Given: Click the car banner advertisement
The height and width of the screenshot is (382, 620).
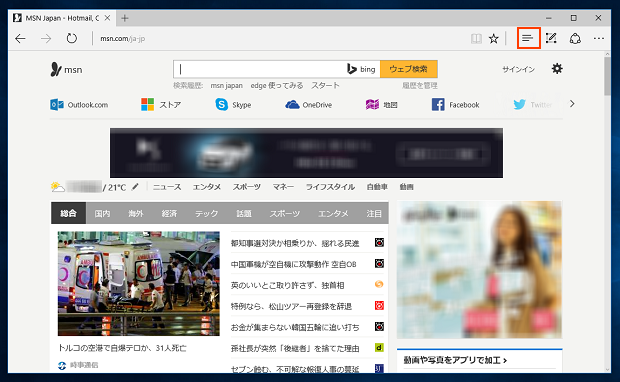Looking at the screenshot, I should pos(306,153).
